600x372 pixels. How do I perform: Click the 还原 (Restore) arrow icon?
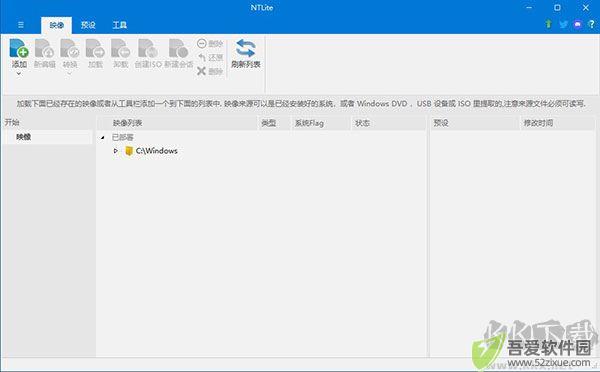[202, 57]
